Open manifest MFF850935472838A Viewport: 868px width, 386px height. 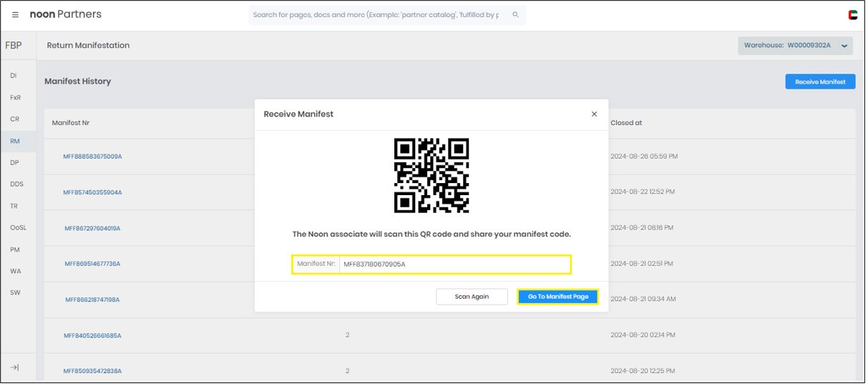tap(92, 371)
